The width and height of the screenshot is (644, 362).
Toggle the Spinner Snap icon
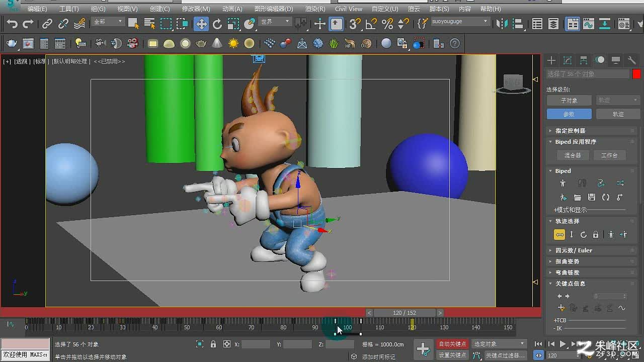[404, 24]
